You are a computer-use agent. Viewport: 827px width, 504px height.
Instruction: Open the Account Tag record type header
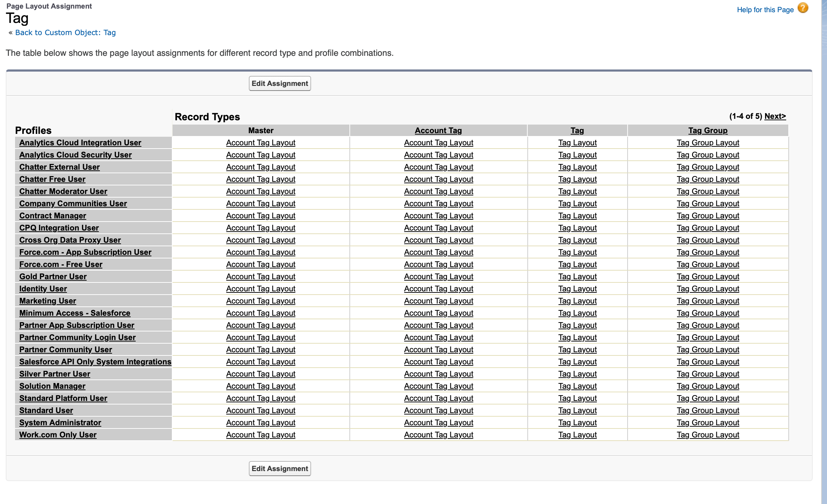[x=438, y=131]
